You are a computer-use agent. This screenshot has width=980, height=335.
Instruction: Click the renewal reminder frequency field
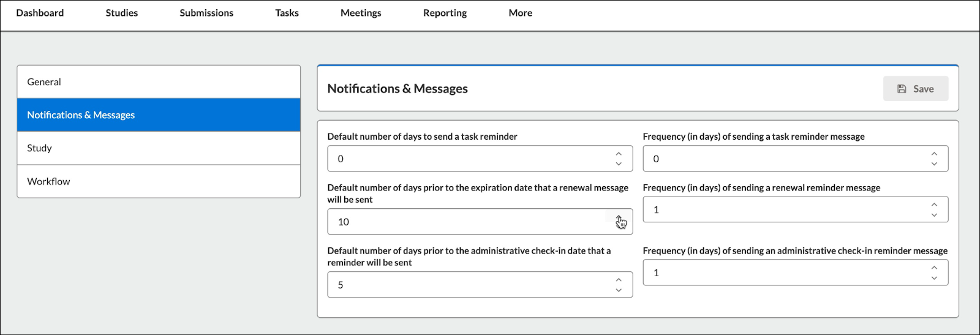(796, 209)
